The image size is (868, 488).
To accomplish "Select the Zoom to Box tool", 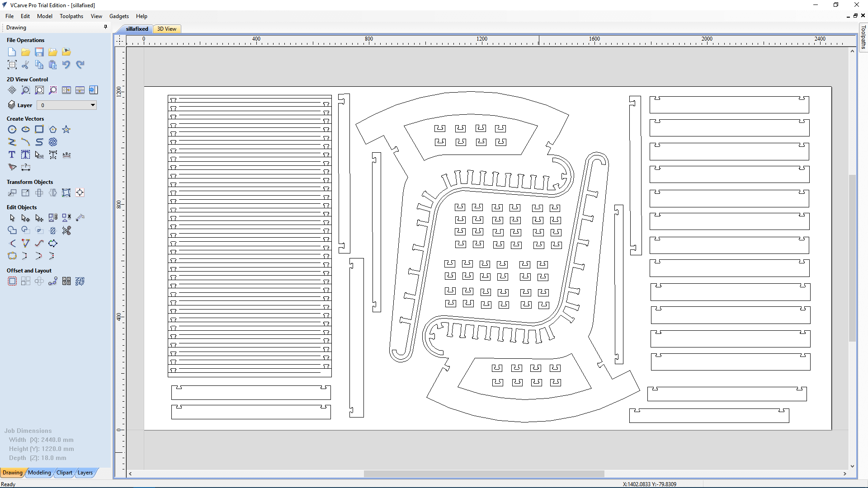I will click(26, 90).
